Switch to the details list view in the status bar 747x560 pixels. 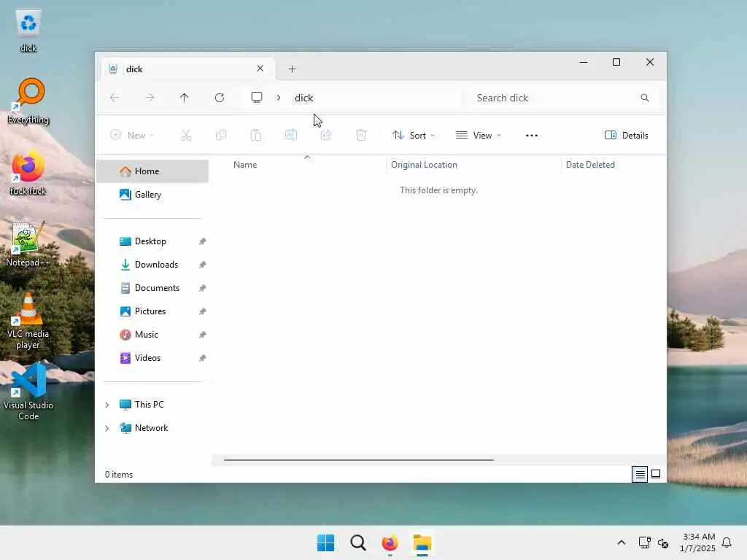coord(640,474)
